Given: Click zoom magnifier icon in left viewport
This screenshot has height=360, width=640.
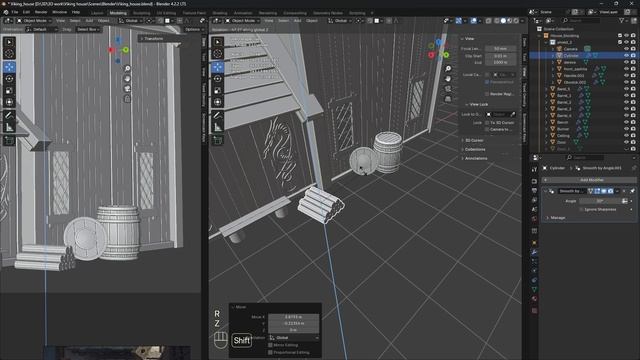Looking at the screenshot, I should pos(127,69).
